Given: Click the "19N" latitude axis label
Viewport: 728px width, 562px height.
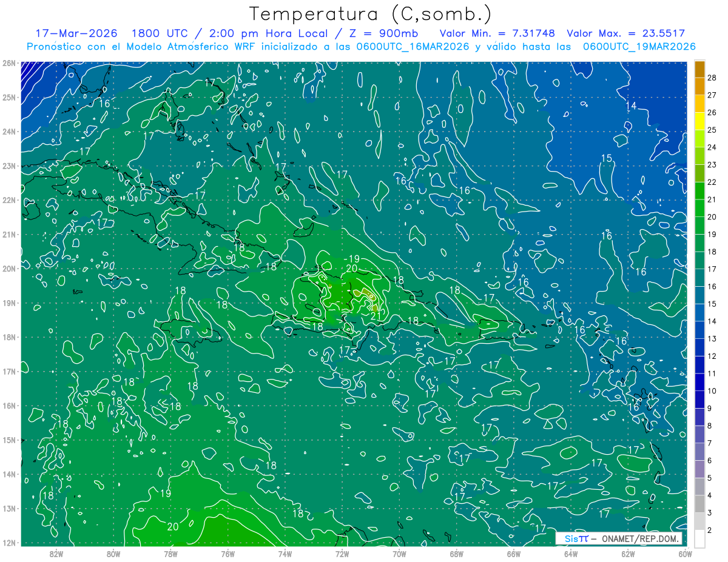Looking at the screenshot, I should pyautogui.click(x=8, y=303).
